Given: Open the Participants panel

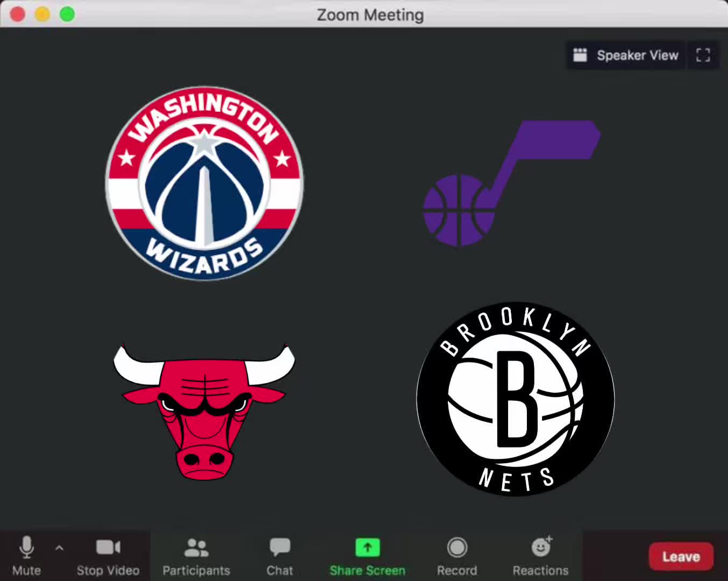Looking at the screenshot, I should click(x=196, y=556).
